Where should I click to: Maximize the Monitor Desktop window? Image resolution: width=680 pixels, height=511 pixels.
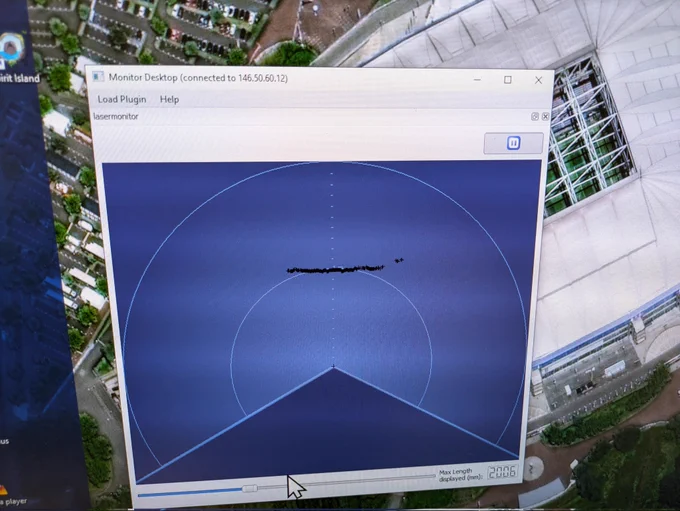pos(507,80)
